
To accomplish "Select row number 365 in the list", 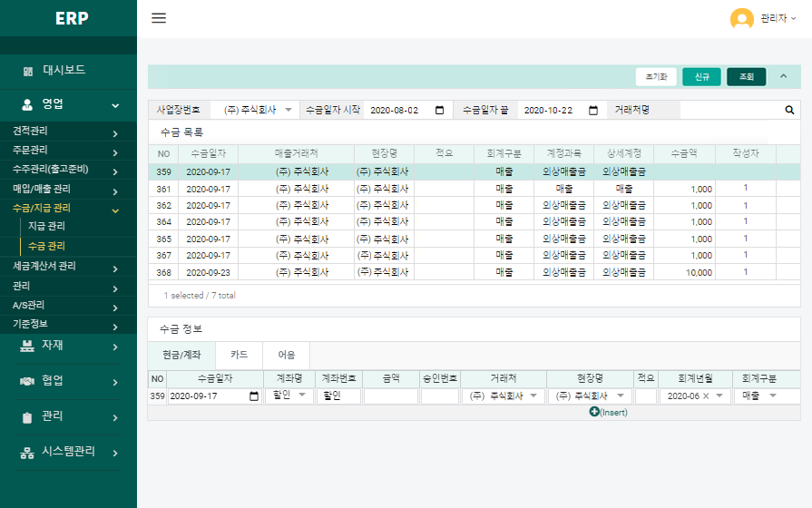I will [x=474, y=239].
